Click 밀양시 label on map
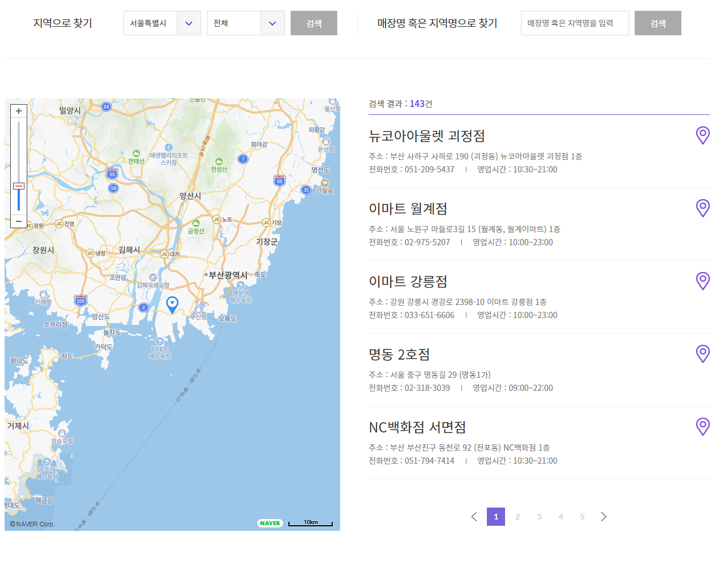This screenshot has height=569, width=728. click(x=70, y=110)
